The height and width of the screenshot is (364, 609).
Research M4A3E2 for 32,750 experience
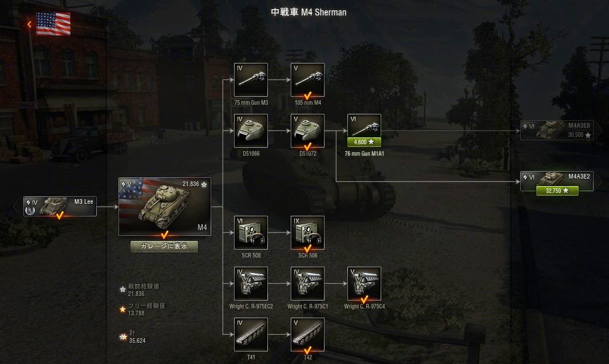[557, 191]
